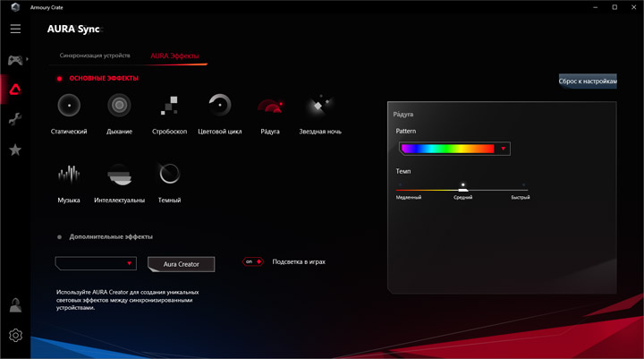Switch to Синхронизация устройств tab
The image size is (644, 359).
(x=95, y=56)
